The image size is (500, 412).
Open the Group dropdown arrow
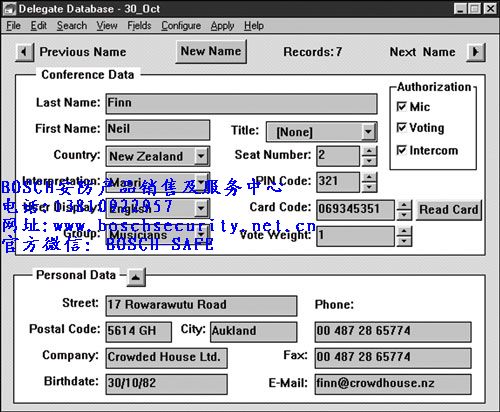[x=201, y=234]
